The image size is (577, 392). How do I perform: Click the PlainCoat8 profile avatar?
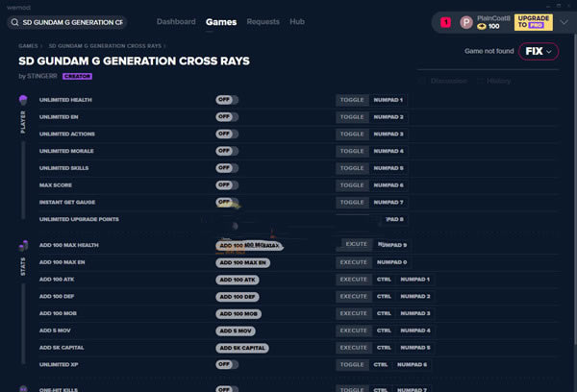point(466,22)
